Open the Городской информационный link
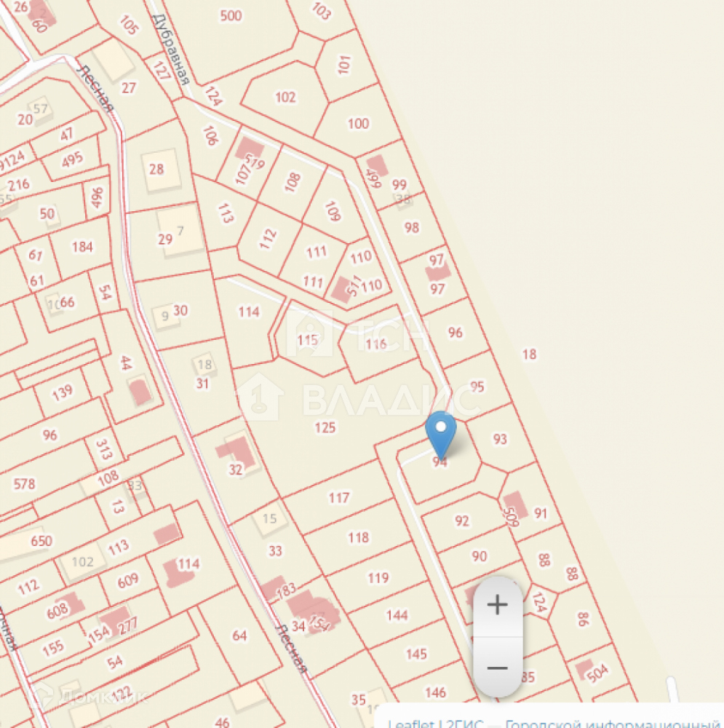This screenshot has width=724, height=728. (613, 723)
